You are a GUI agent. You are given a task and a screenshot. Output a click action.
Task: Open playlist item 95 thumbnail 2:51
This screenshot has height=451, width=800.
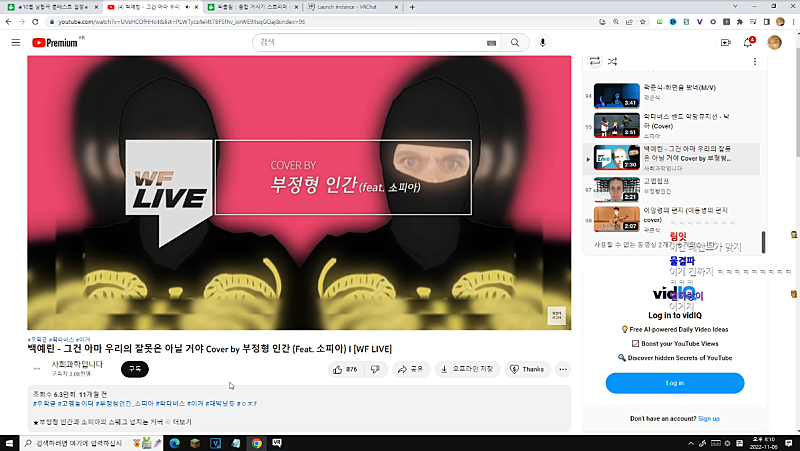tap(616, 126)
